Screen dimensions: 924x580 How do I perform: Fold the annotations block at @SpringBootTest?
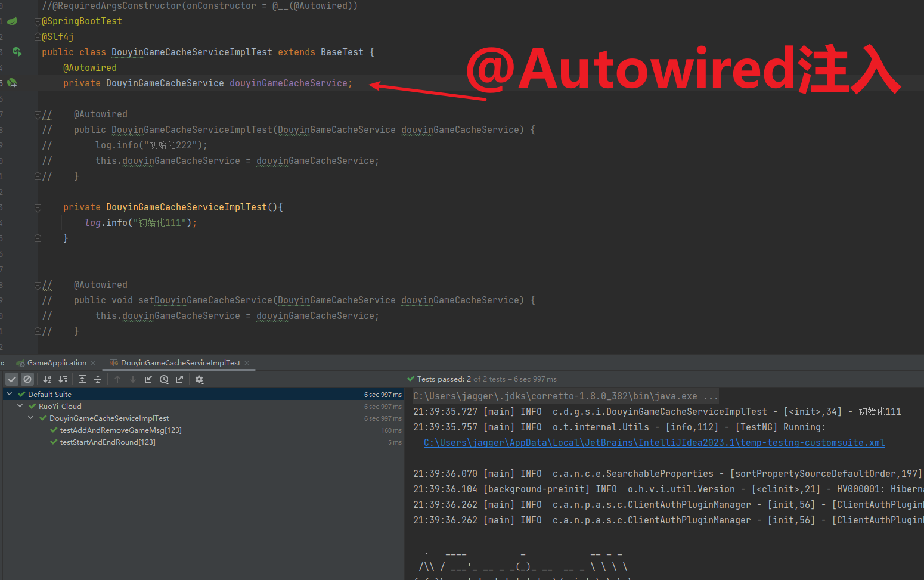pyautogui.click(x=38, y=21)
